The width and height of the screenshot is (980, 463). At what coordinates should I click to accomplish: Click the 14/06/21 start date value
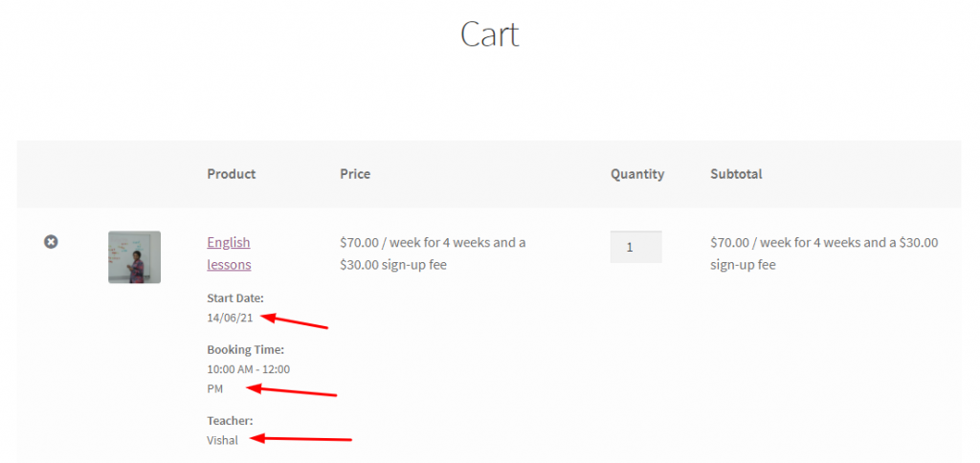click(230, 318)
